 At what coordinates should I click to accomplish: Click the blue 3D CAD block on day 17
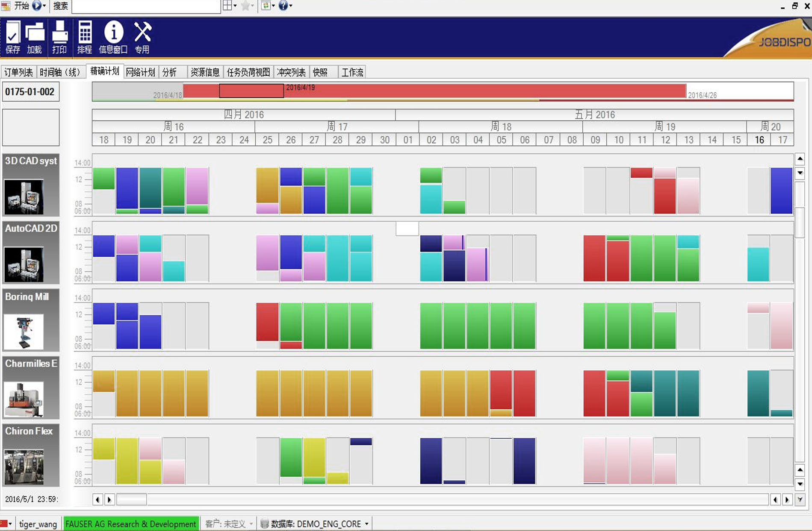click(781, 191)
